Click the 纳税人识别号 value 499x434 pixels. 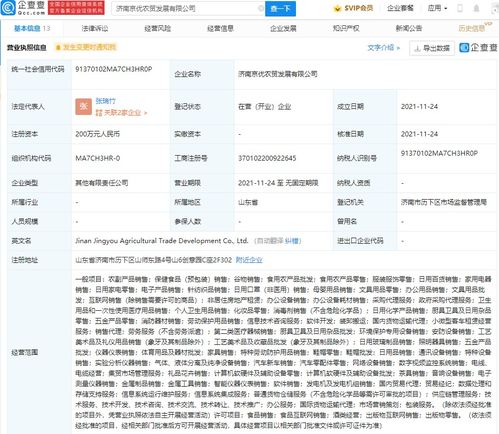[439, 153]
